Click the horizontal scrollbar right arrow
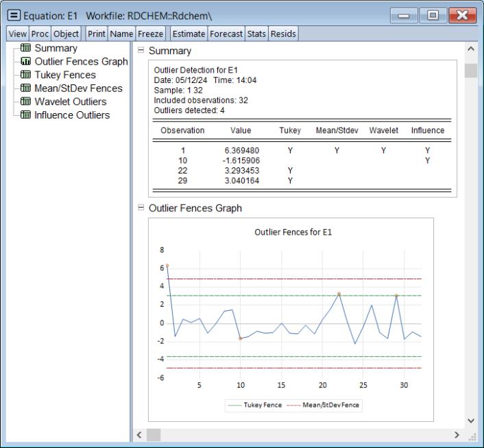 click(457, 435)
